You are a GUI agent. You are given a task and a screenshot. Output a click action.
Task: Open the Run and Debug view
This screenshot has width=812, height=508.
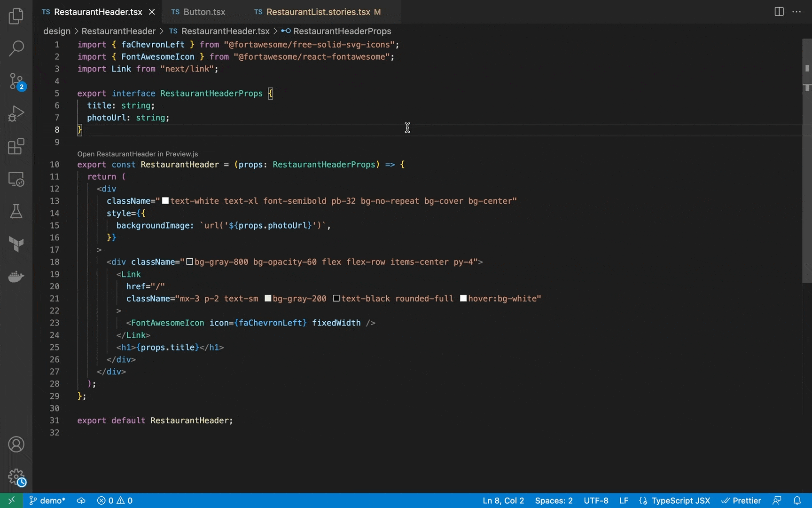coord(16,113)
